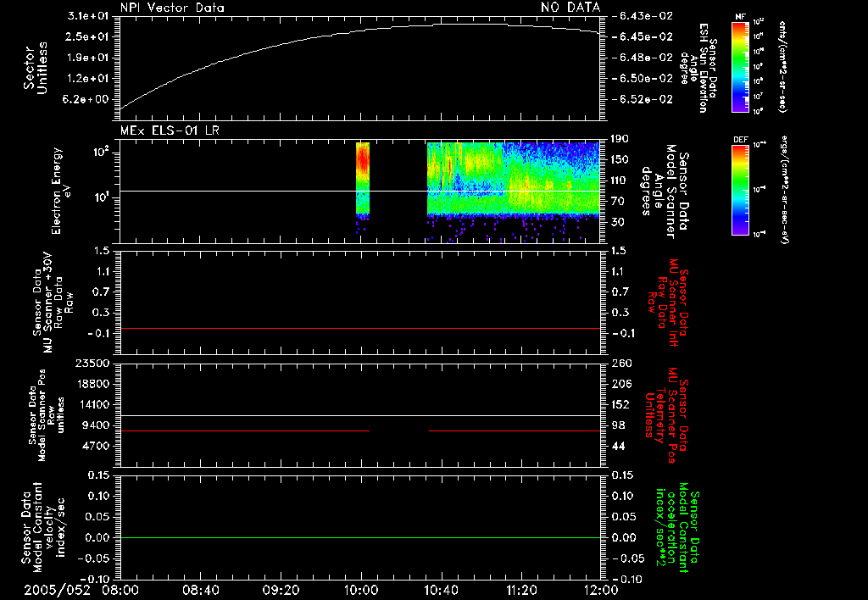868x600 pixels.
Task: Click the '44' telemetry axis value
Action: (x=618, y=446)
